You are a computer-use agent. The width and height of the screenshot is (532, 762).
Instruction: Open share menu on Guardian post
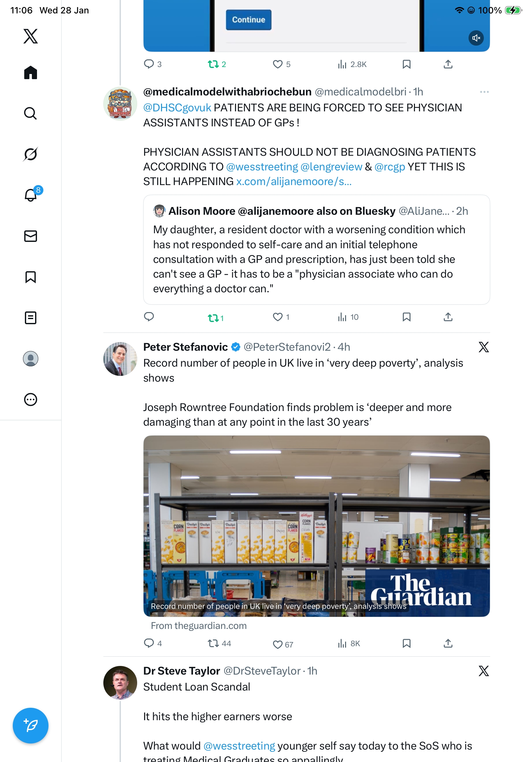click(448, 644)
